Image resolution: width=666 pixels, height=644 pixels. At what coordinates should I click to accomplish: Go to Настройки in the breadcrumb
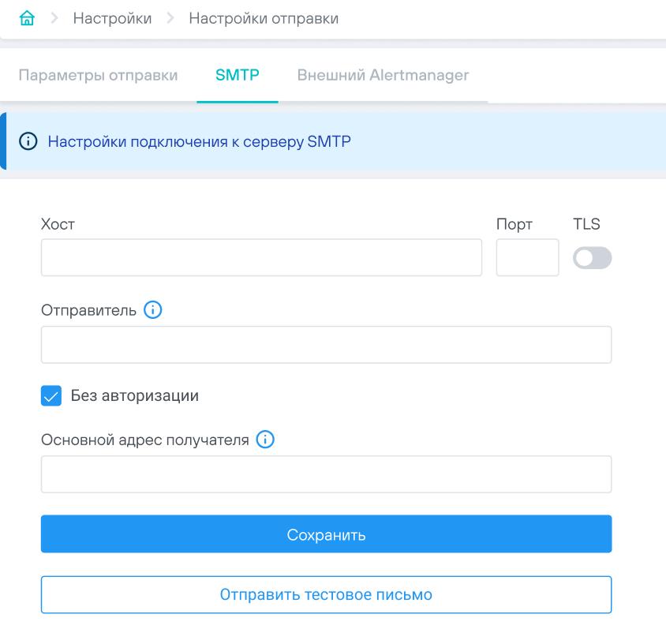(112, 18)
